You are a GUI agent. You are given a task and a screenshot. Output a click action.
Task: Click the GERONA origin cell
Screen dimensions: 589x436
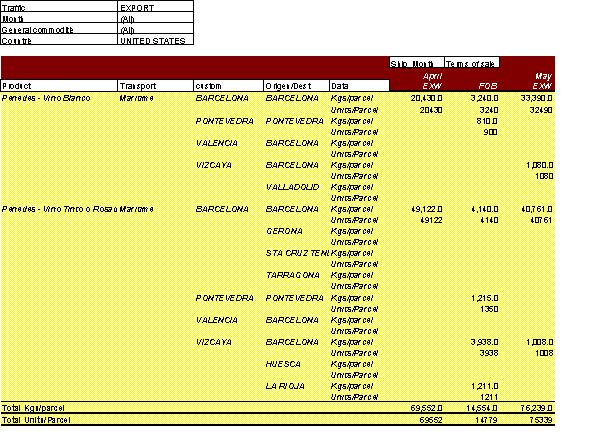[284, 231]
